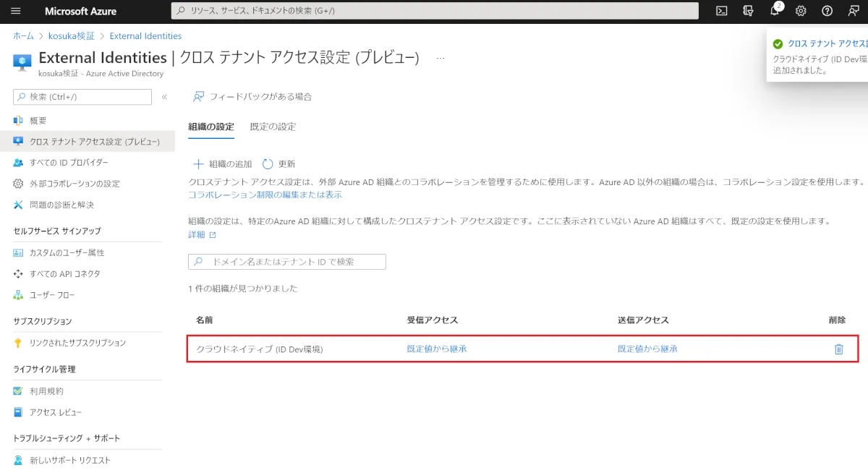Open the help question mark icon
The width and height of the screenshot is (868, 473).
[827, 11]
